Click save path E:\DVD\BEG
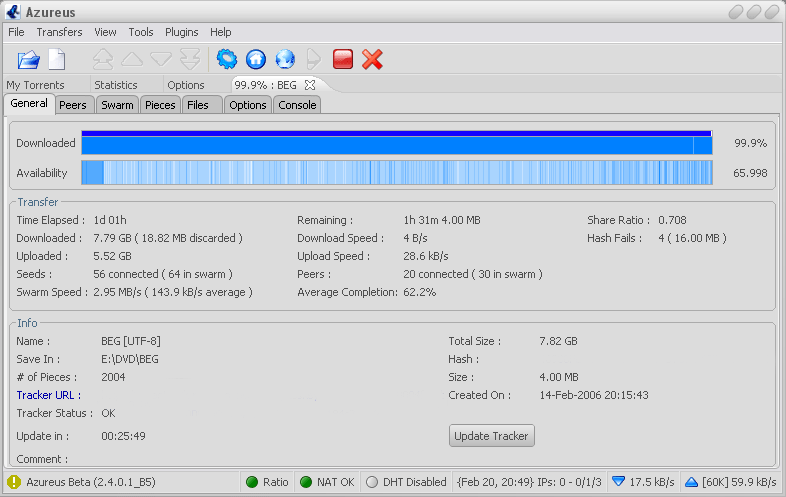This screenshot has width=786, height=497. point(130,359)
